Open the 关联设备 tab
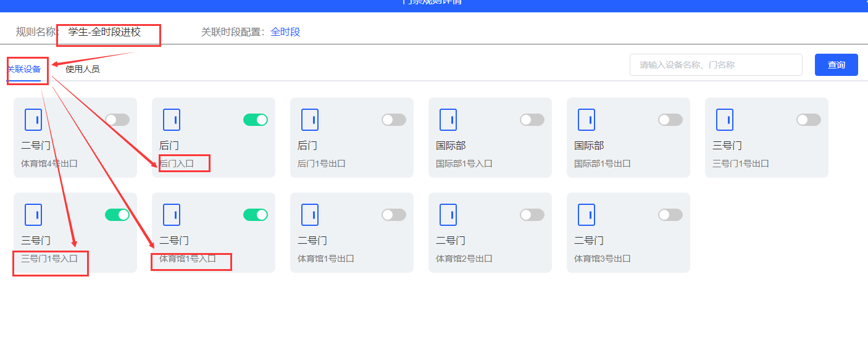 [24, 69]
